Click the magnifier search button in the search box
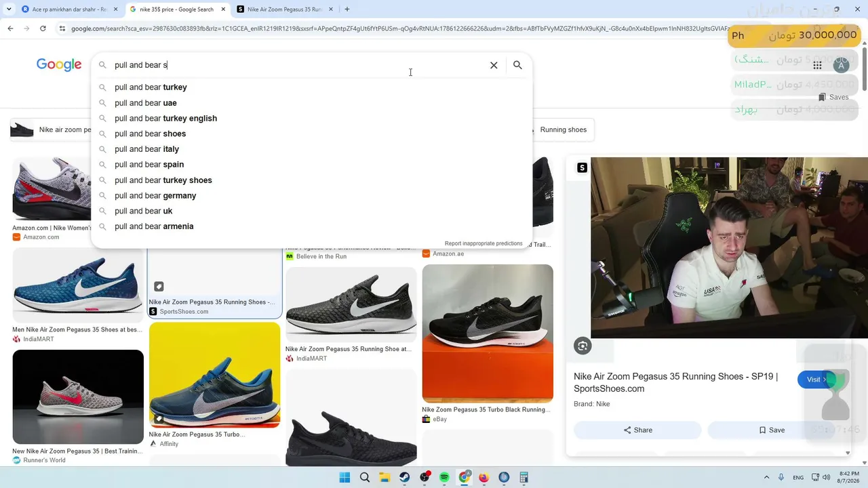 click(x=517, y=65)
